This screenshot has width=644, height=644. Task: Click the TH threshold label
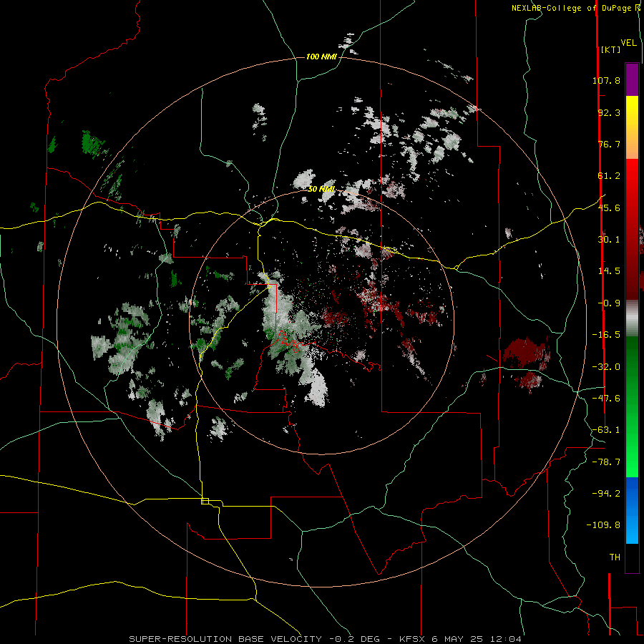click(x=615, y=557)
